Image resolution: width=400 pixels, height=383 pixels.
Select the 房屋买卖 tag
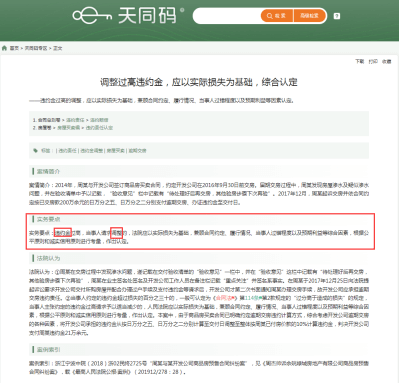pos(115,151)
